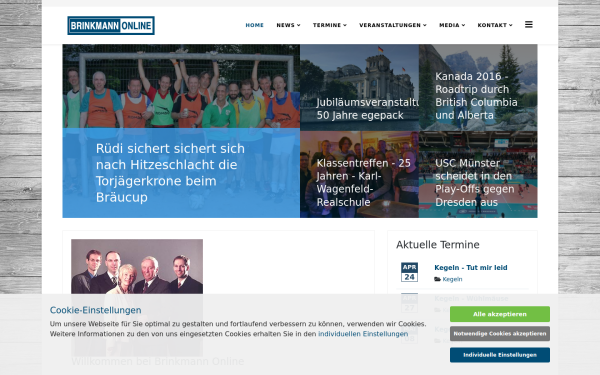Viewport: 600px width, 375px height.
Task: Expand the TERMINE dropdown chevron
Action: (x=345, y=25)
